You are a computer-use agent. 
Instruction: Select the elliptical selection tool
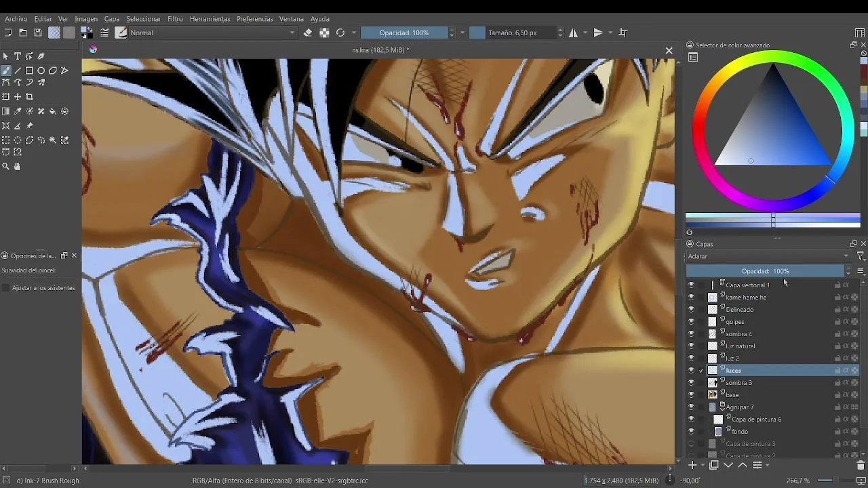tap(18, 140)
